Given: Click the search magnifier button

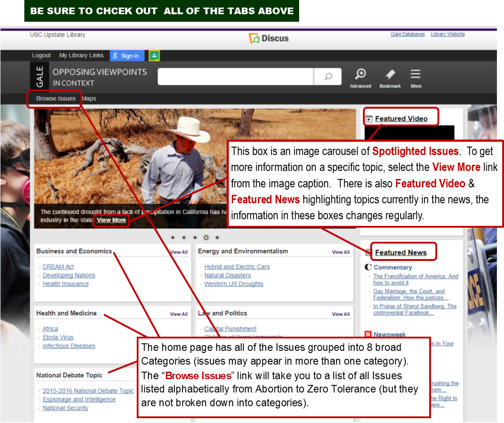Looking at the screenshot, I should 328,76.
